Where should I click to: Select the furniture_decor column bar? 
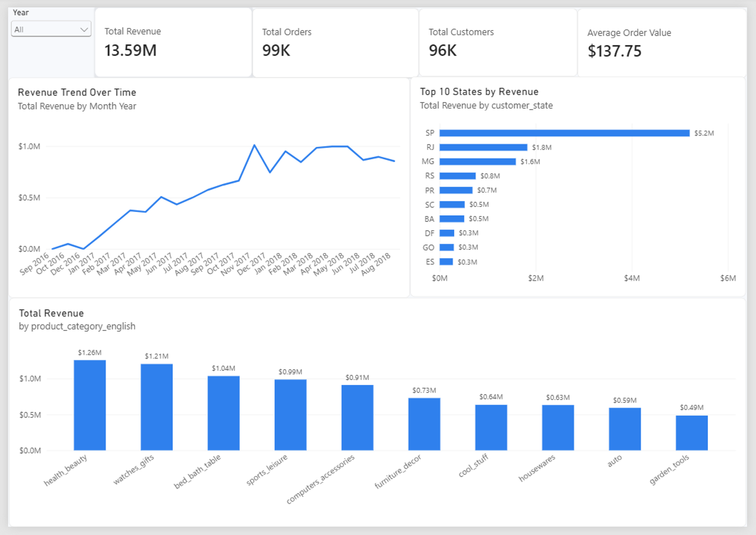point(424,424)
